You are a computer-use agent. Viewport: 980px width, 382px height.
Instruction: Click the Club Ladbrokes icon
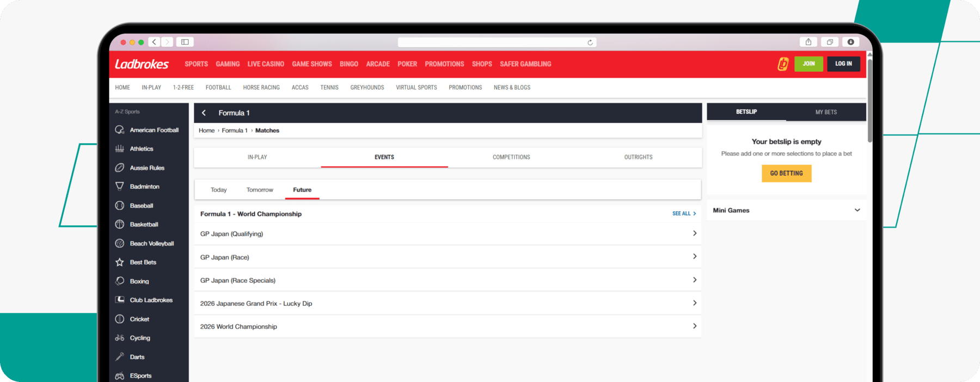[x=120, y=300]
